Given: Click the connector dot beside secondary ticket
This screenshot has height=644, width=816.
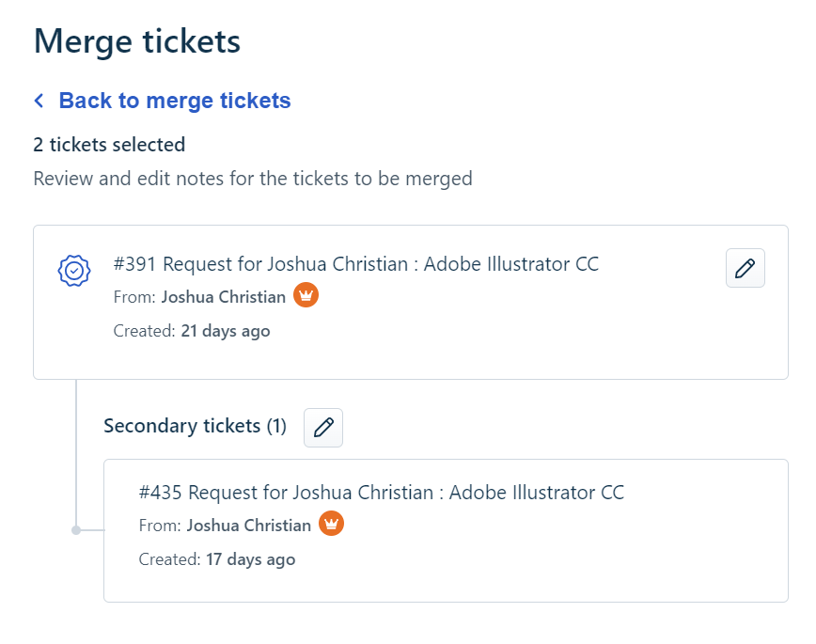Looking at the screenshot, I should 76,530.
